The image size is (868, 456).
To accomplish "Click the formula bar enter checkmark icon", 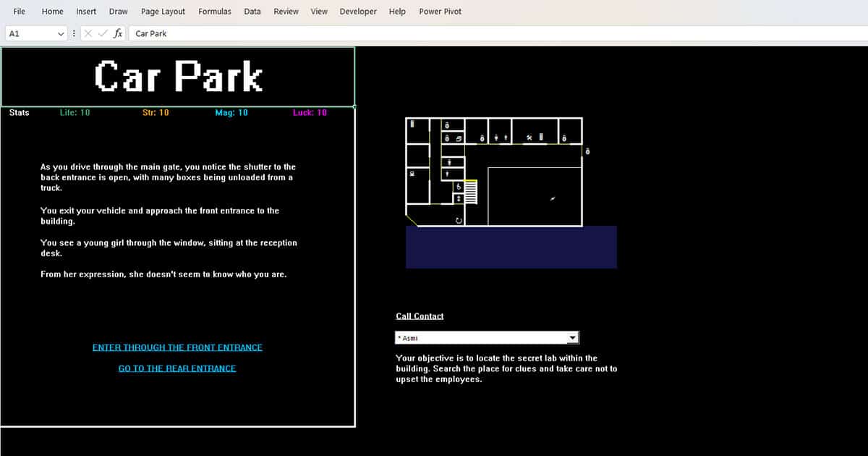I will (x=103, y=33).
